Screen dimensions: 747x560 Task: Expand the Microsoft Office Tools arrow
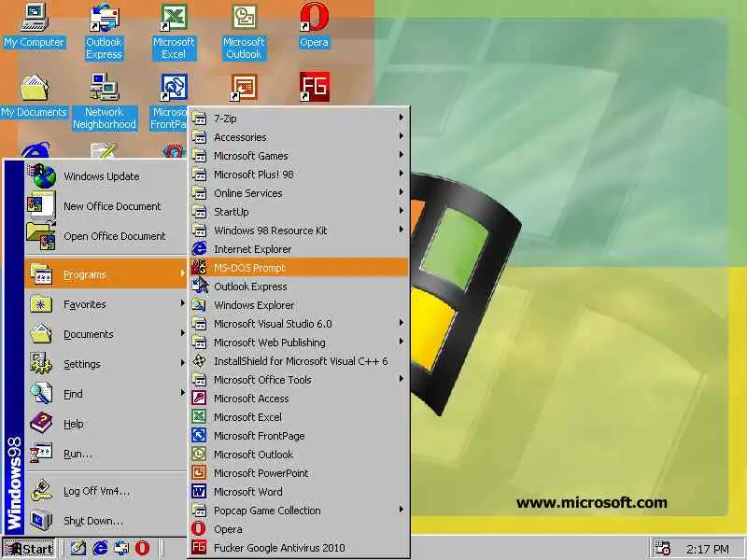pyautogui.click(x=402, y=379)
